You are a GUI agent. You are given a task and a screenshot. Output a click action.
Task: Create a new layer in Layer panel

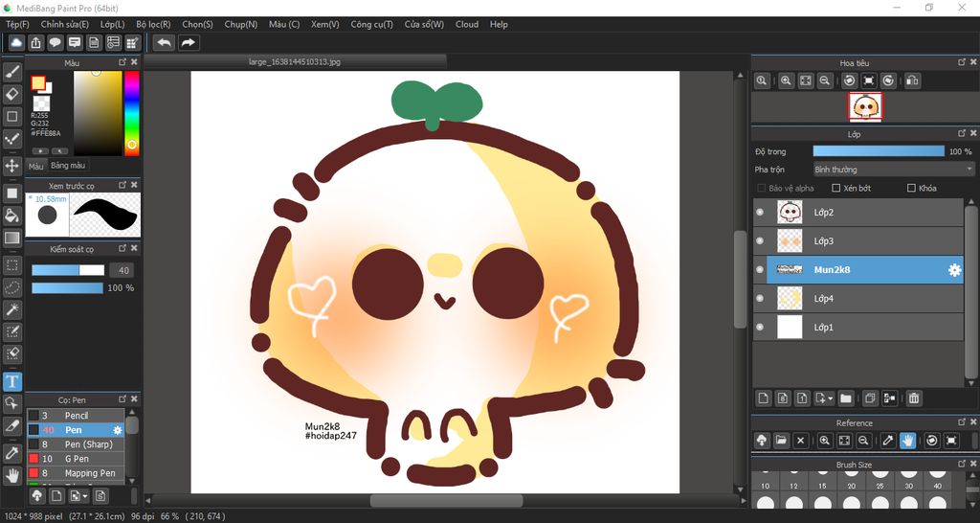pos(763,398)
